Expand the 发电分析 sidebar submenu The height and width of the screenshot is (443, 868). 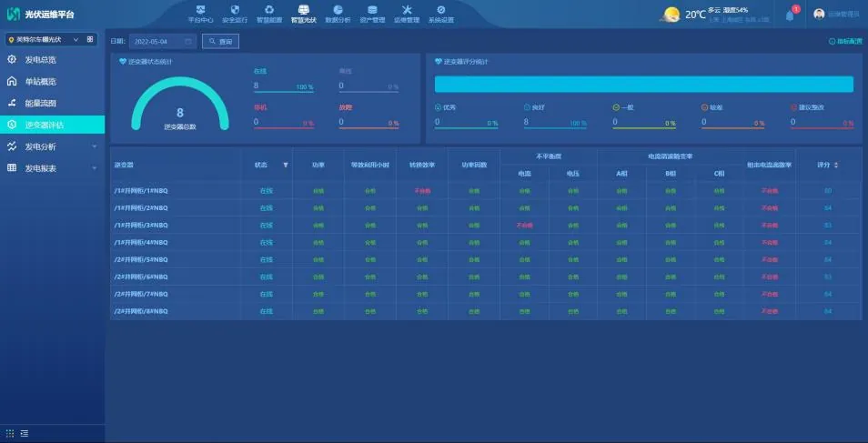click(x=94, y=146)
